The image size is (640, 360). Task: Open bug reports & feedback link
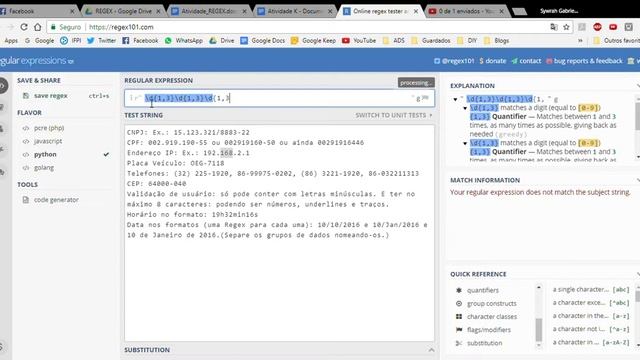584,61
